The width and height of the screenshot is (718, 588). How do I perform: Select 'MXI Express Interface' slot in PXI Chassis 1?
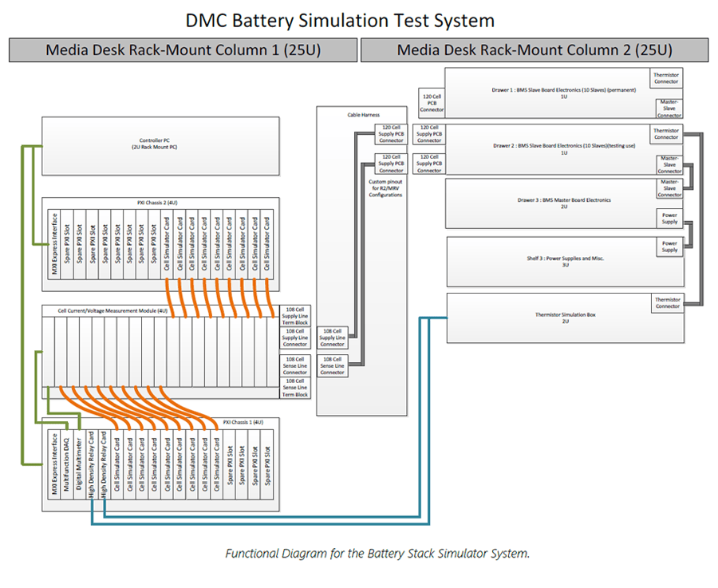[x=54, y=464]
